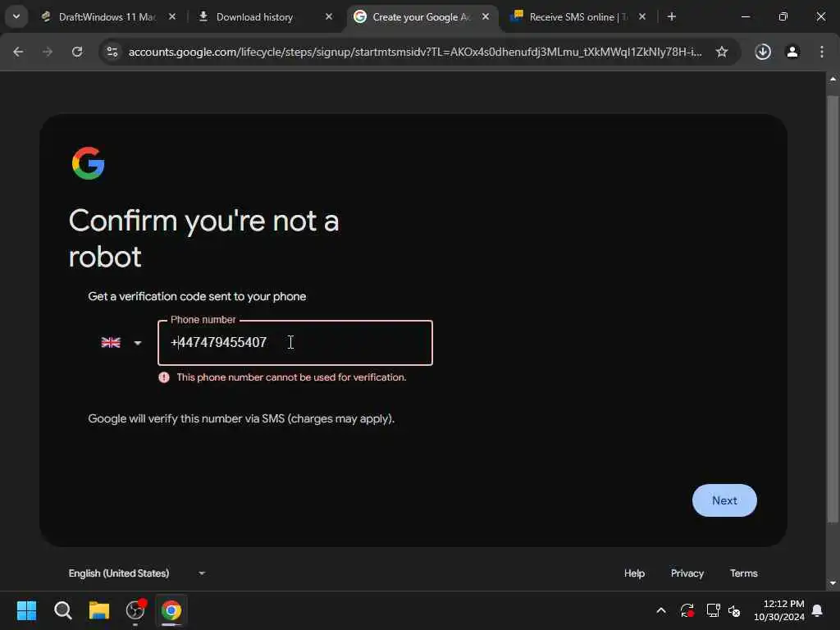Open Windows taskbar Search

[62, 610]
